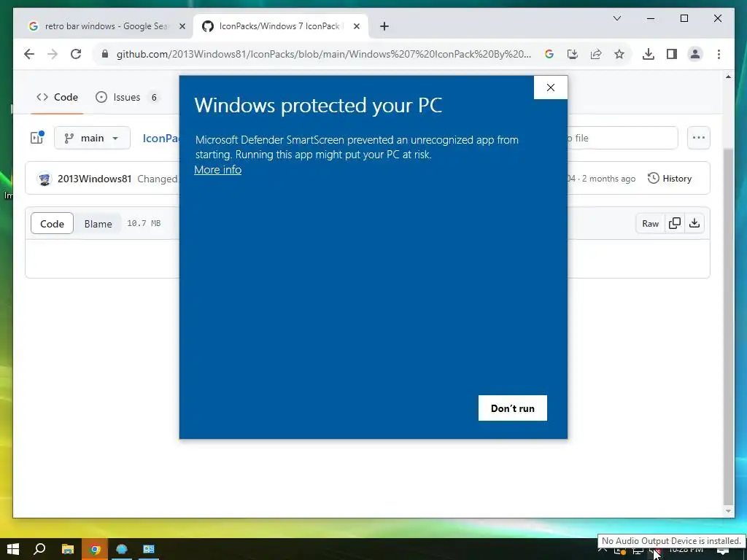Open the Raw file view
The image size is (747, 560).
coord(650,223)
